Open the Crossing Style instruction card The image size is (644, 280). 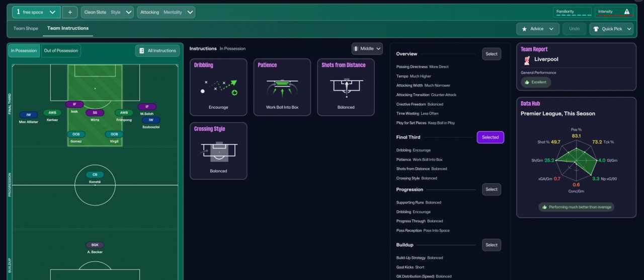coord(218,151)
